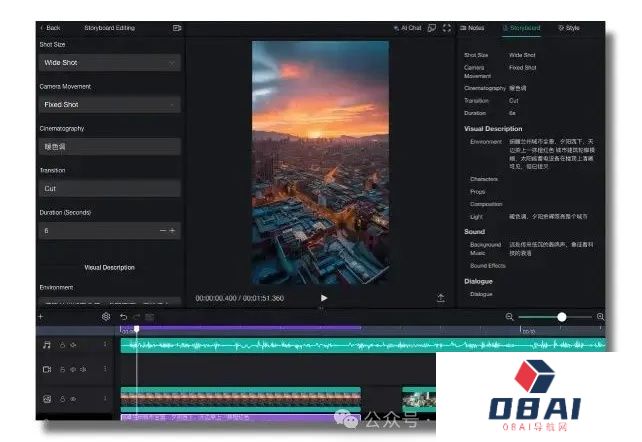
Task: Zoom out the timeline with magnifier icon
Action: [509, 317]
